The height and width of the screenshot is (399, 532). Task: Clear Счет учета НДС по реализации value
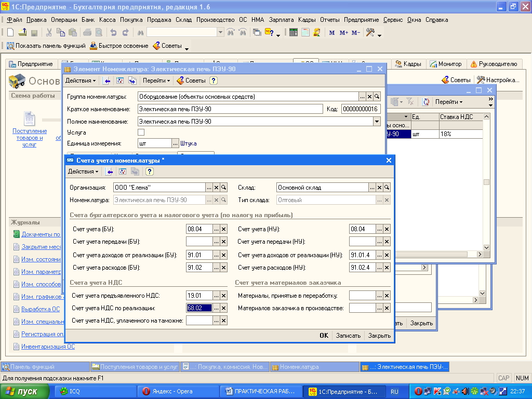coord(223,308)
